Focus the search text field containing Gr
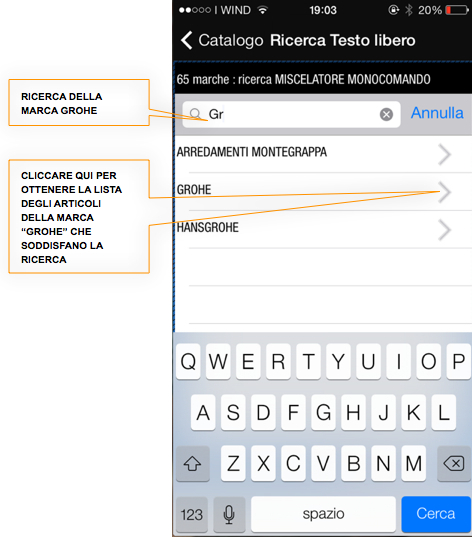The width and height of the screenshot is (472, 537). pos(291,114)
